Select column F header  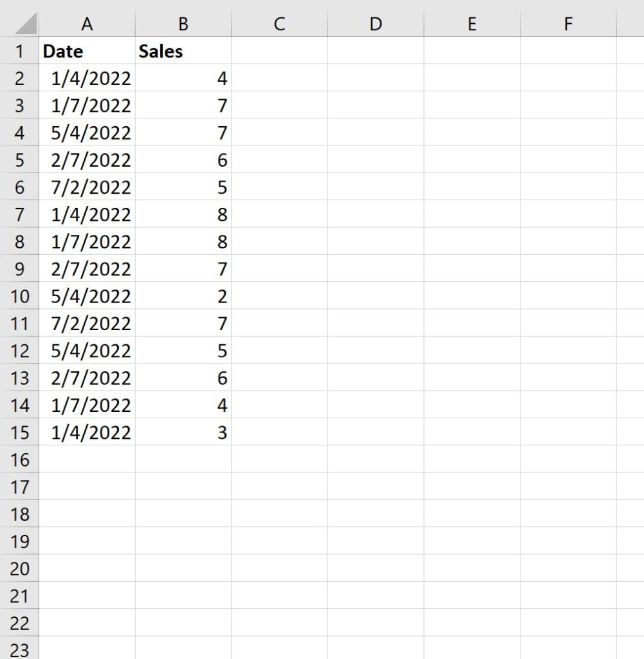[x=567, y=24]
